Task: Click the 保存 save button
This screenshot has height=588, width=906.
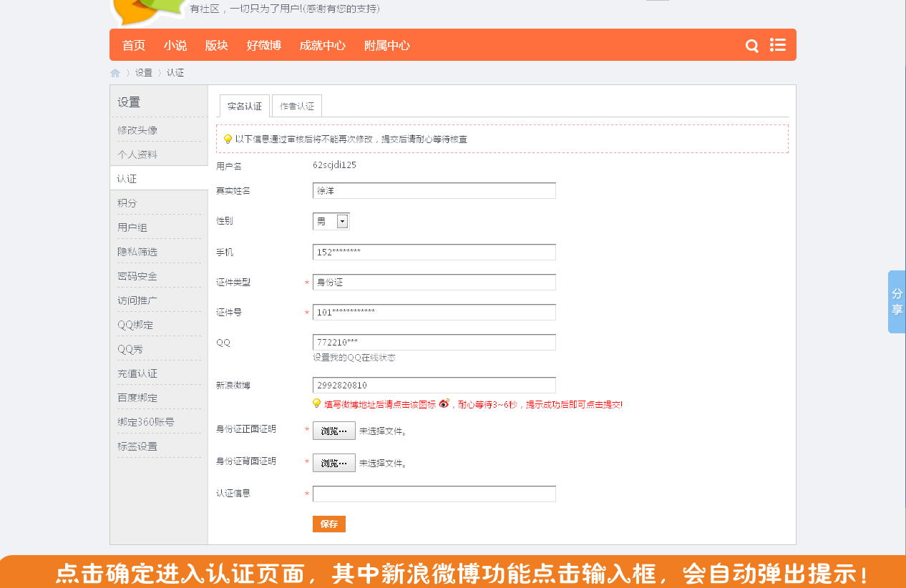Action: point(329,524)
